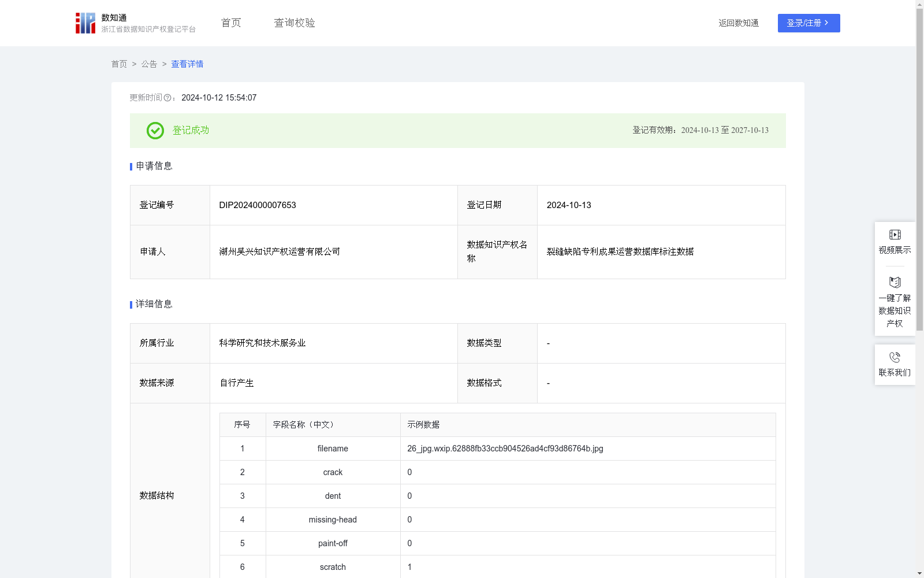Click the scrollbar down arrow
Viewport: 924px width, 578px height.
coord(919,573)
